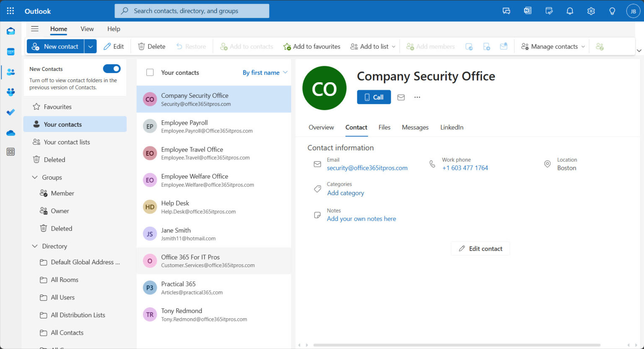Open the LinkedIn tab of contact

pos(452,128)
